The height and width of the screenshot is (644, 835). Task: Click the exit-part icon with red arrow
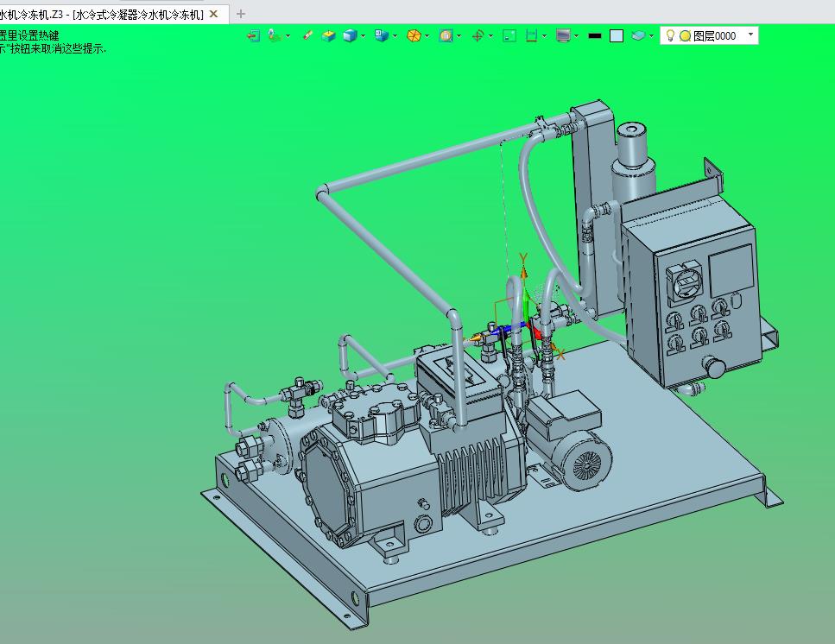click(254, 35)
